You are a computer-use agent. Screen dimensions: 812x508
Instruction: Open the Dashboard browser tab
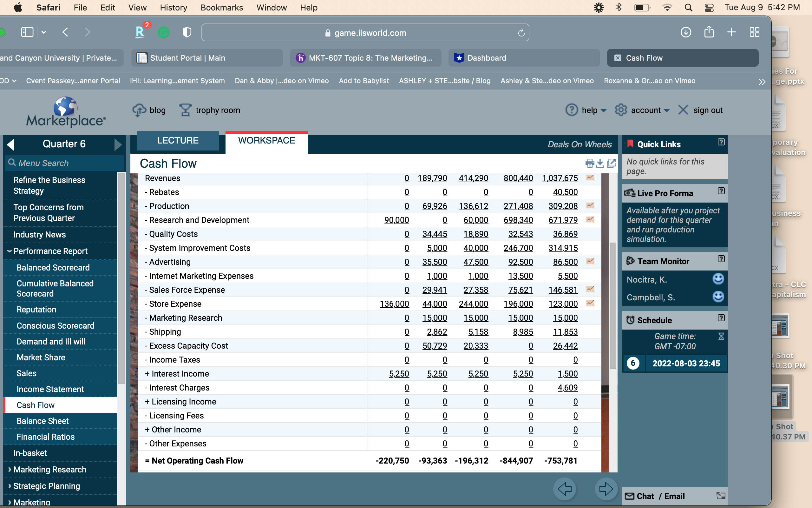[524, 58]
